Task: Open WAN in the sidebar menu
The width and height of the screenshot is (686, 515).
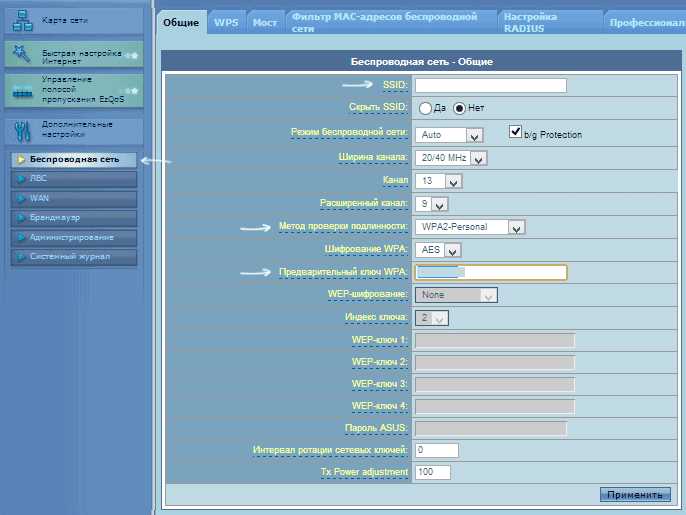Action: point(74,199)
